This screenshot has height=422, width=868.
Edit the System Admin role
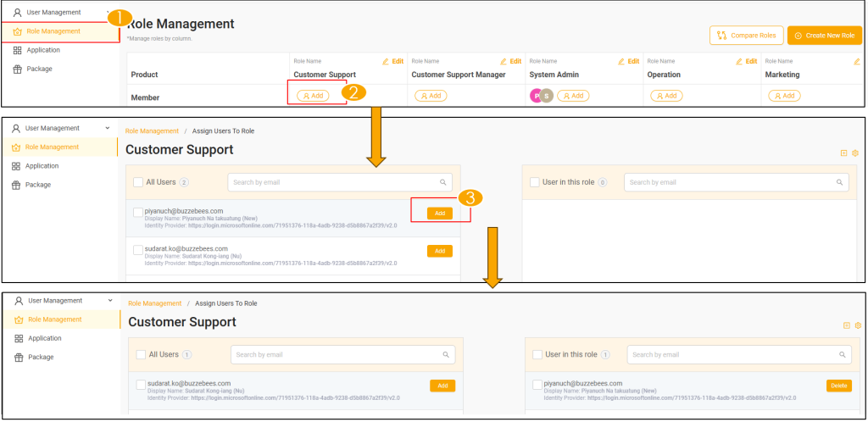pyautogui.click(x=629, y=61)
